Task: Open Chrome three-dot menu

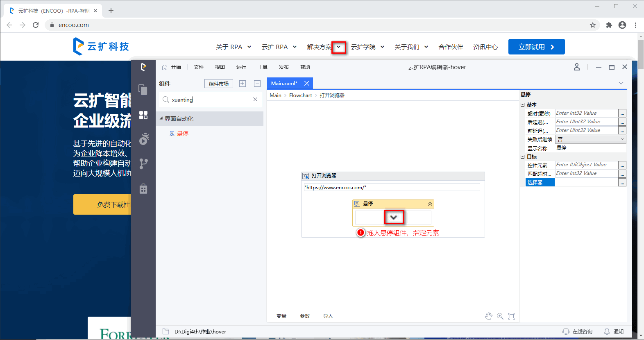Action: (635, 25)
